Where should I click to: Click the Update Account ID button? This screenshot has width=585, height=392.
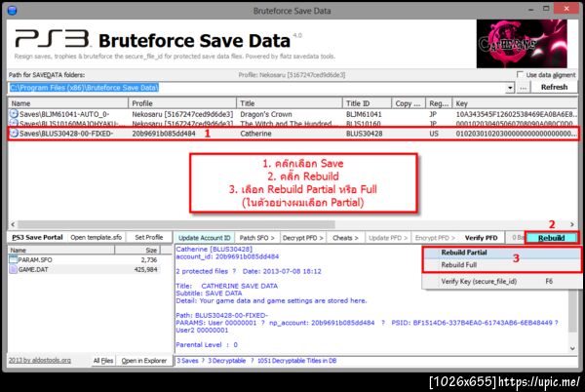click(x=205, y=238)
